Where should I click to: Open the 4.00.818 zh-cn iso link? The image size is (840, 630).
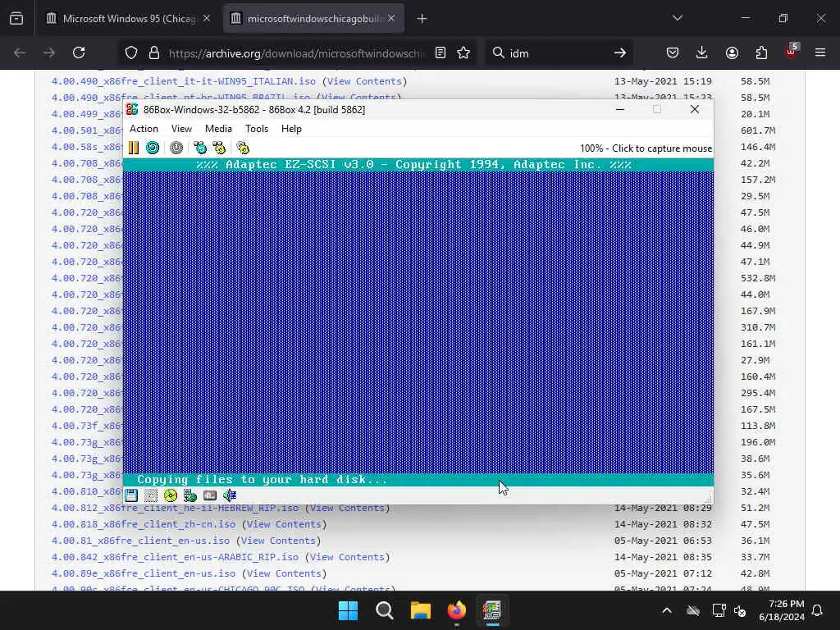(144, 524)
